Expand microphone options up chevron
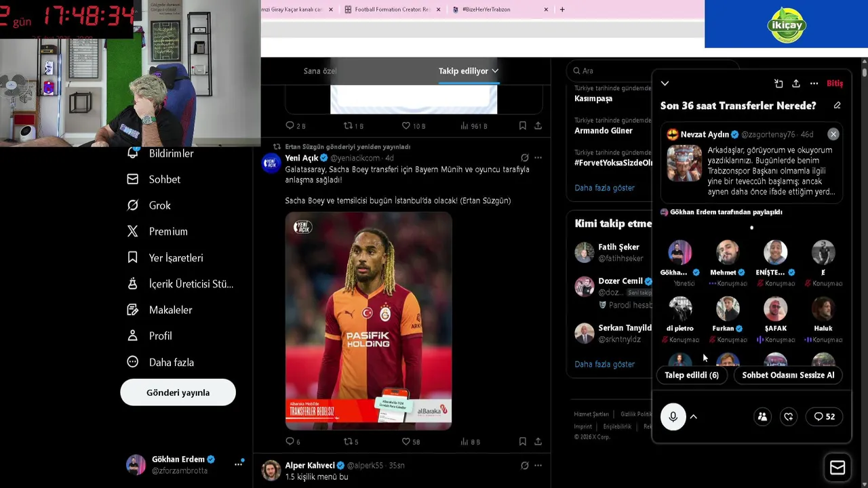This screenshot has width=868, height=488. coord(694,417)
